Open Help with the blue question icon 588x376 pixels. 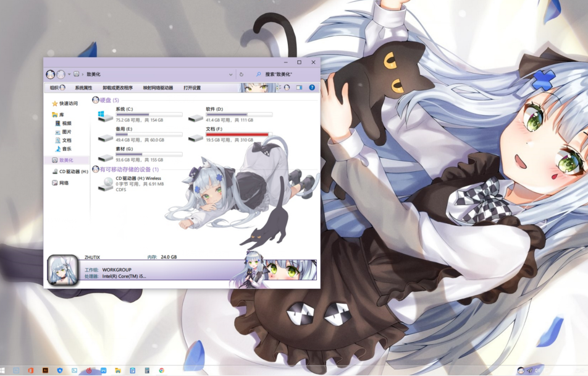[x=312, y=87]
